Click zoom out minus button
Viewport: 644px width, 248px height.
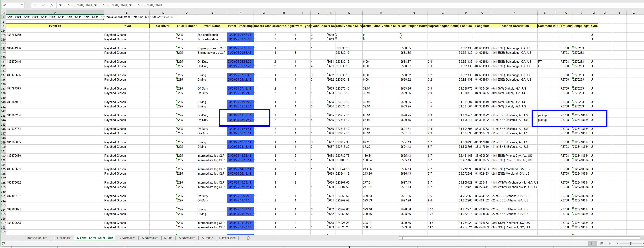(617, 243)
